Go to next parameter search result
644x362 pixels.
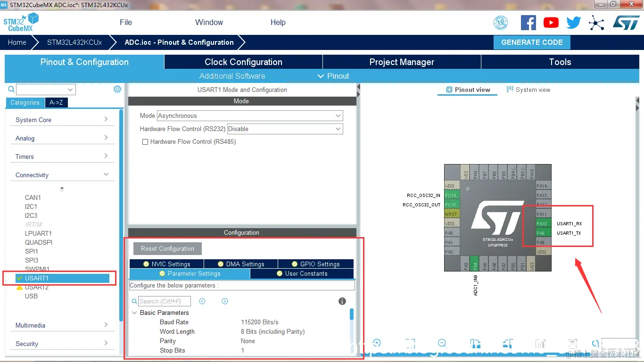(225, 301)
